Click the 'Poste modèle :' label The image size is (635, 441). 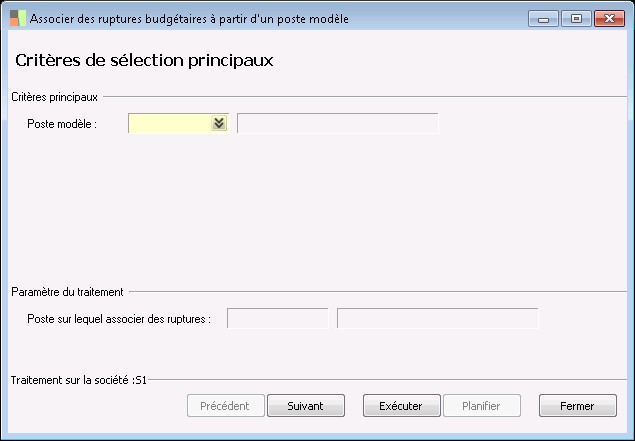point(61,124)
